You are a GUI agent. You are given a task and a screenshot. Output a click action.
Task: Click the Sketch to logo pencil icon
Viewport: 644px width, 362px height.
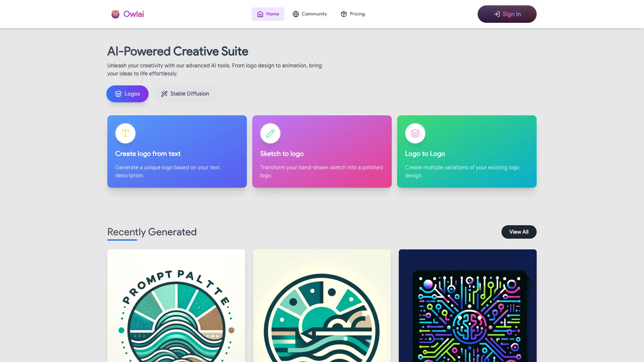[x=270, y=133]
